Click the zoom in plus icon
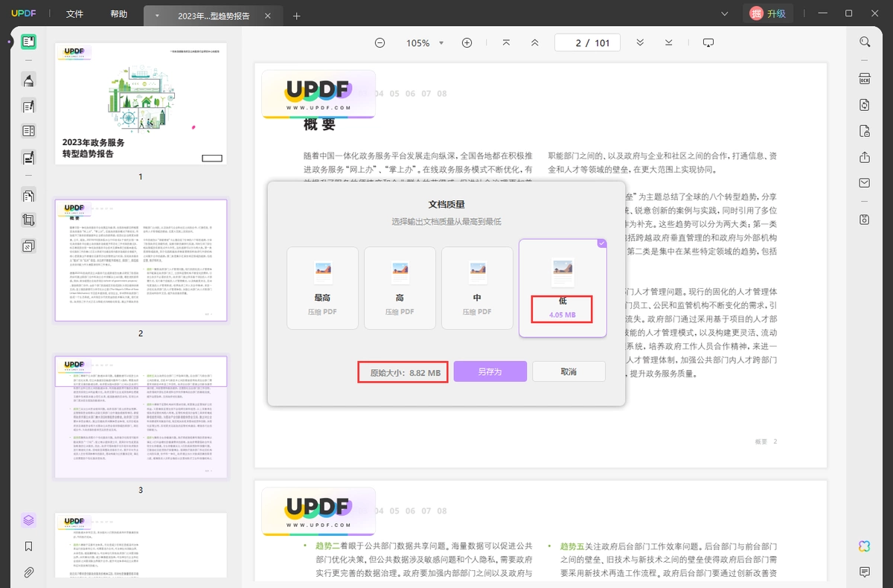 click(467, 43)
